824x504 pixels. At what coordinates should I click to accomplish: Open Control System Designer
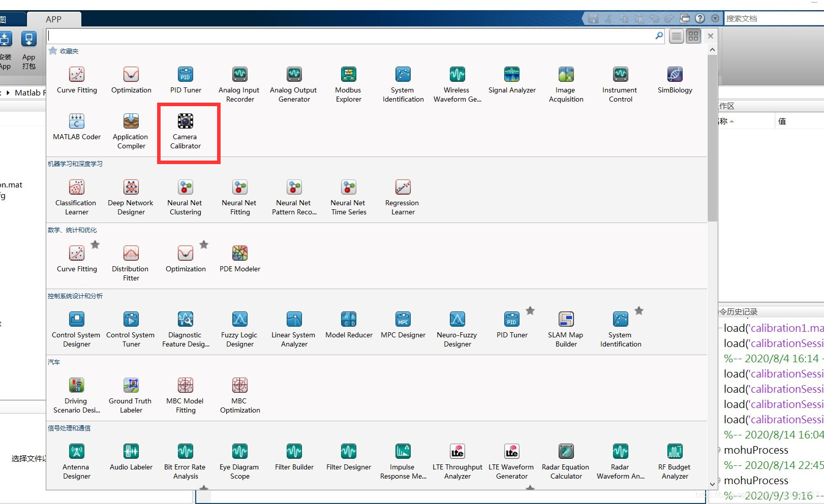76,329
